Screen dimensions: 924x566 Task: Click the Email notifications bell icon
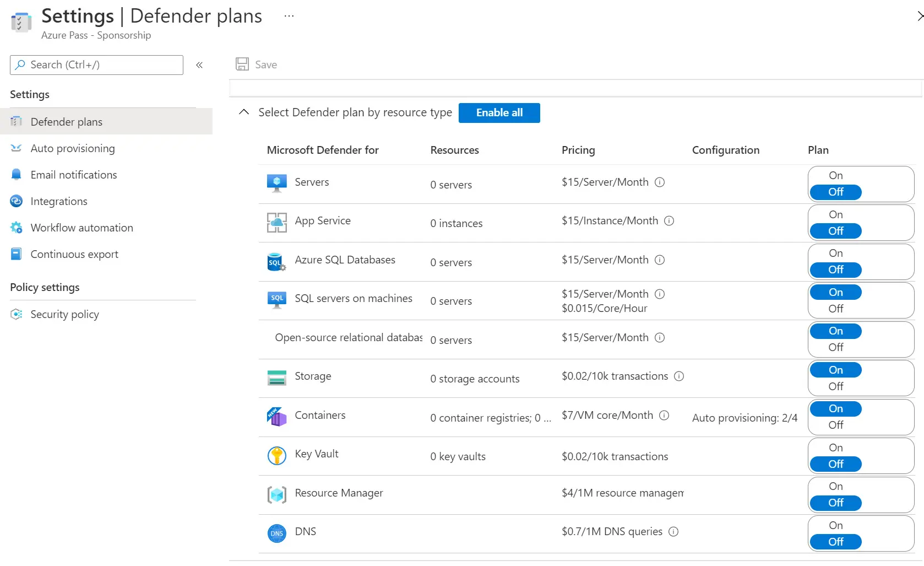(x=17, y=175)
